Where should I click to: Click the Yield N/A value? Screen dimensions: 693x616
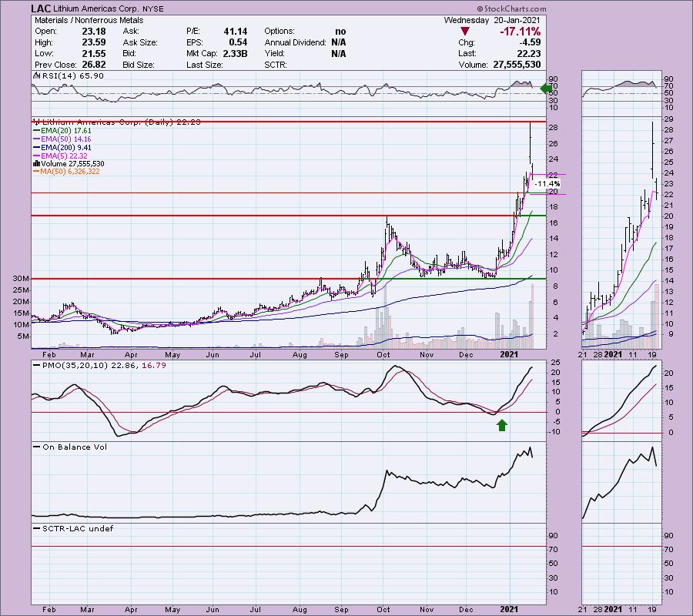(339, 53)
